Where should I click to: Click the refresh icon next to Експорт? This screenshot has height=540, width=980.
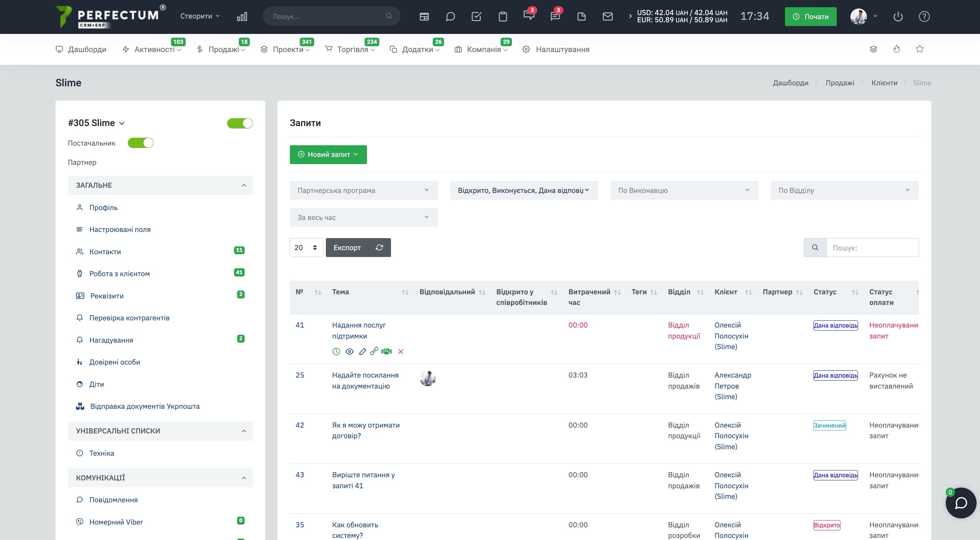click(x=379, y=248)
